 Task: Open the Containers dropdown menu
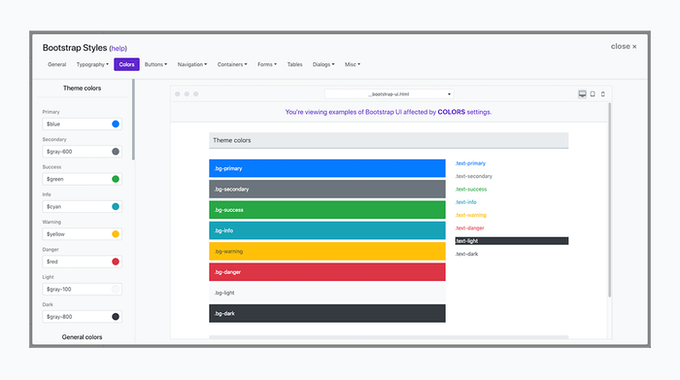[x=232, y=64]
